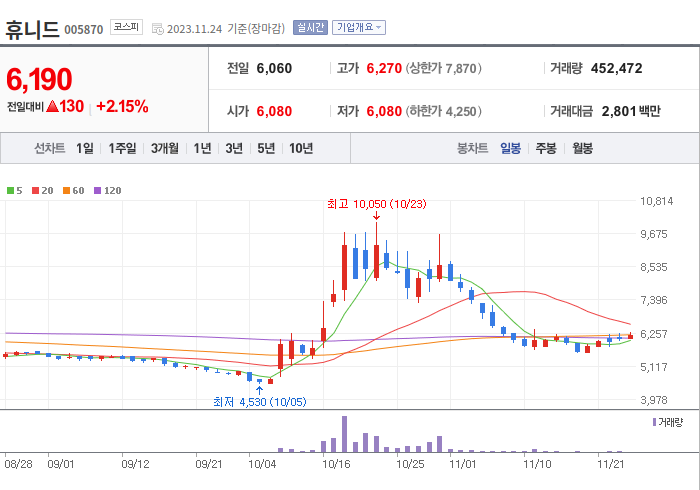Click the current price 6,190

39,79
